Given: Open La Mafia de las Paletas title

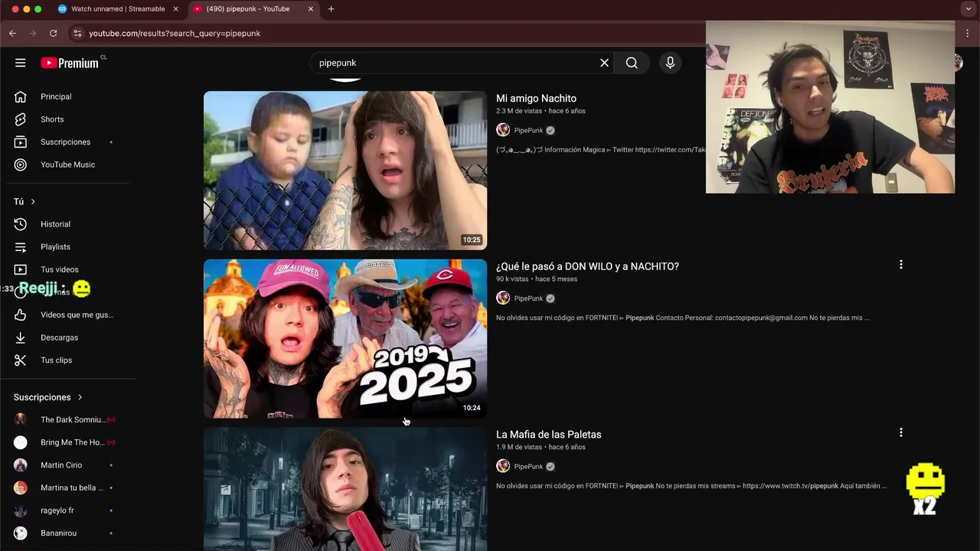Looking at the screenshot, I should [x=548, y=434].
